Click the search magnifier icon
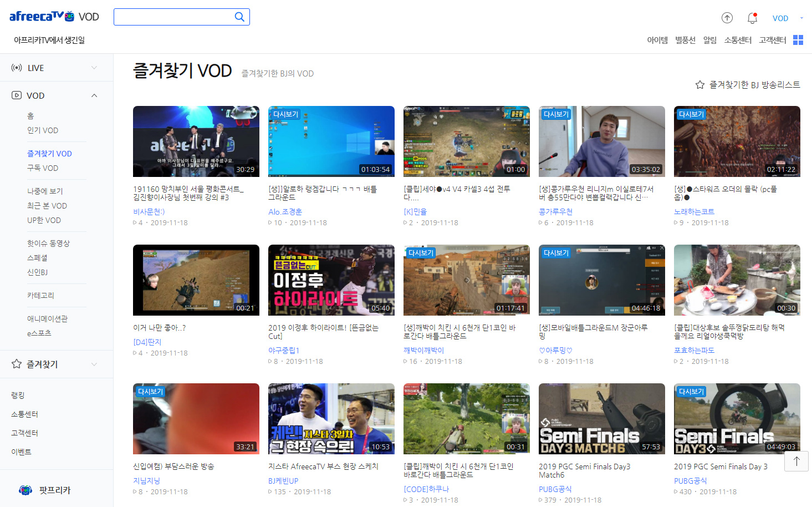The height and width of the screenshot is (507, 812). pos(239,17)
